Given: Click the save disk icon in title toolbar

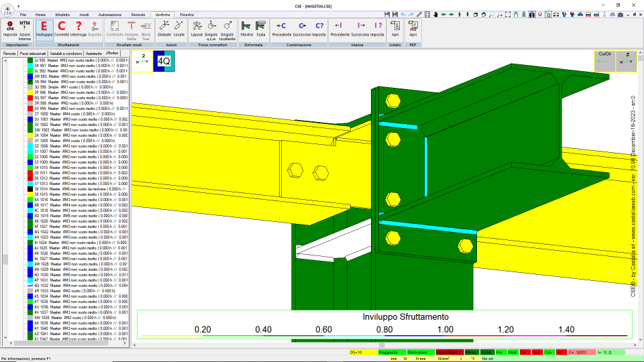Looking at the screenshot, I should click(387, 14).
